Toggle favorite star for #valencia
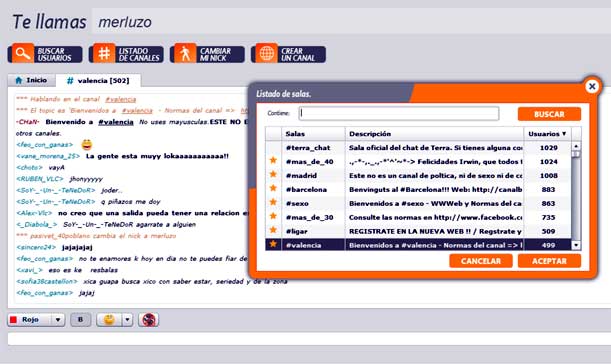The width and height of the screenshot is (611, 364). (273, 244)
